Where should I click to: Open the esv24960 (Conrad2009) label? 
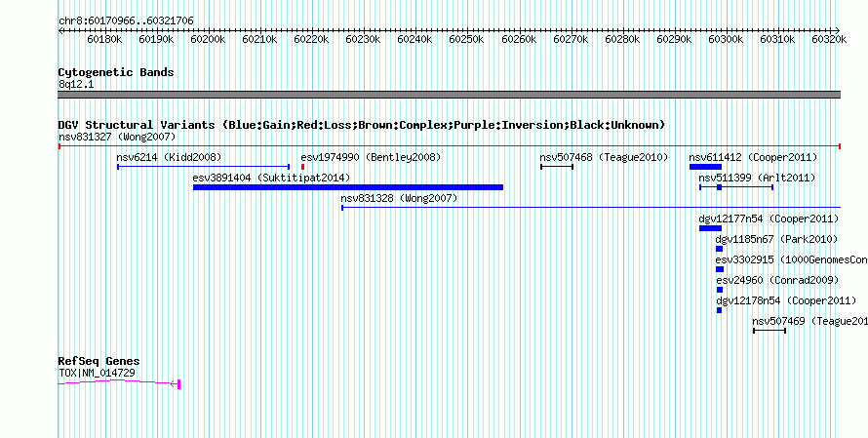point(776,280)
